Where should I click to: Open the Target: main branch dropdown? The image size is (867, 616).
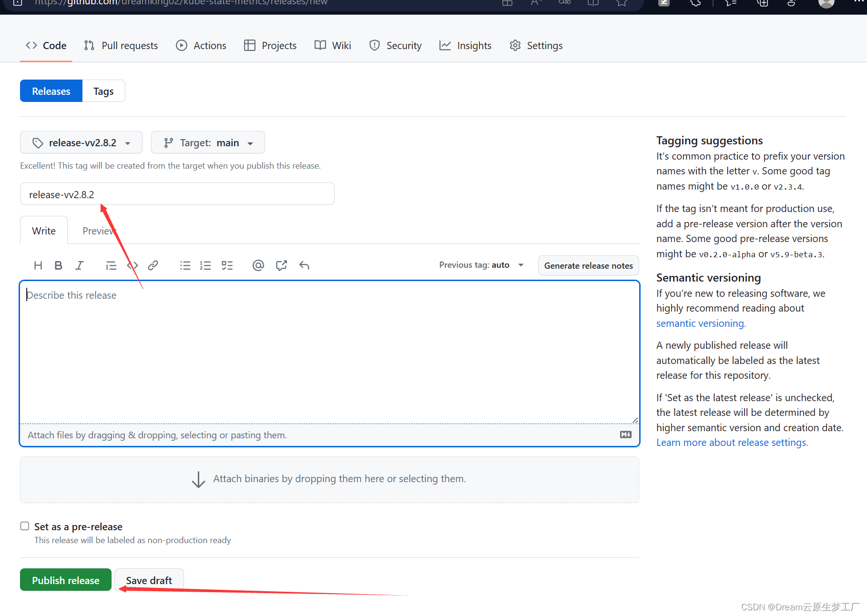pyautogui.click(x=208, y=142)
